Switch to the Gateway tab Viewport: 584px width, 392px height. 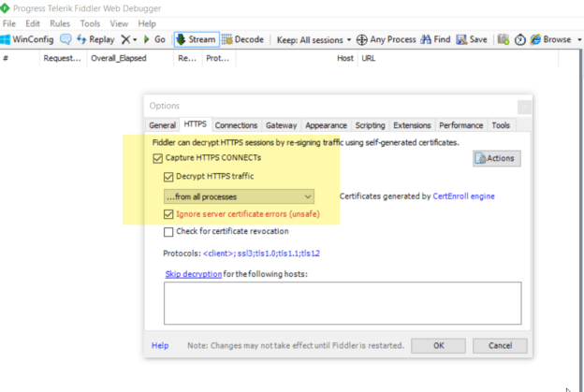pyautogui.click(x=281, y=125)
